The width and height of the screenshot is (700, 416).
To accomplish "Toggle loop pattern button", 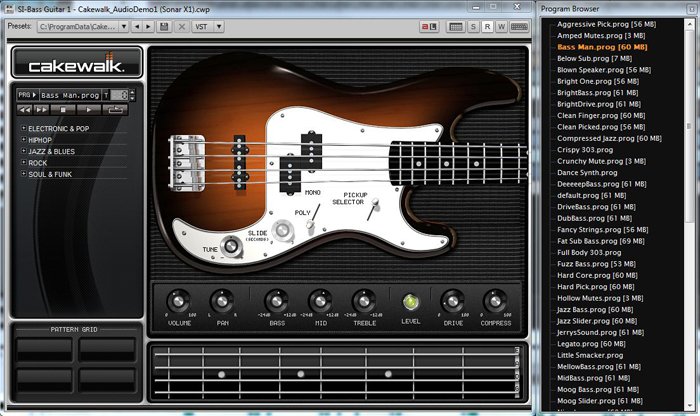I will [x=115, y=109].
